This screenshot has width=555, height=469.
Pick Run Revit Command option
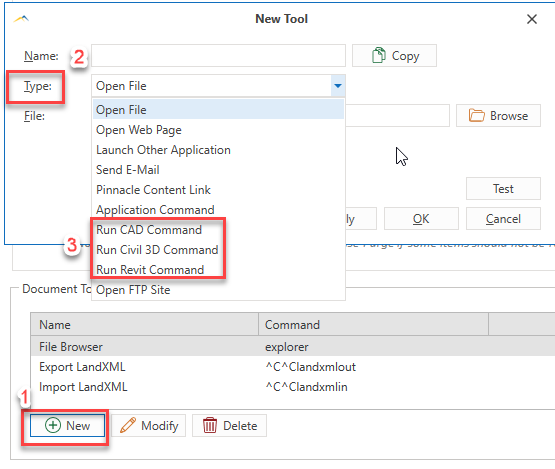click(x=218, y=270)
